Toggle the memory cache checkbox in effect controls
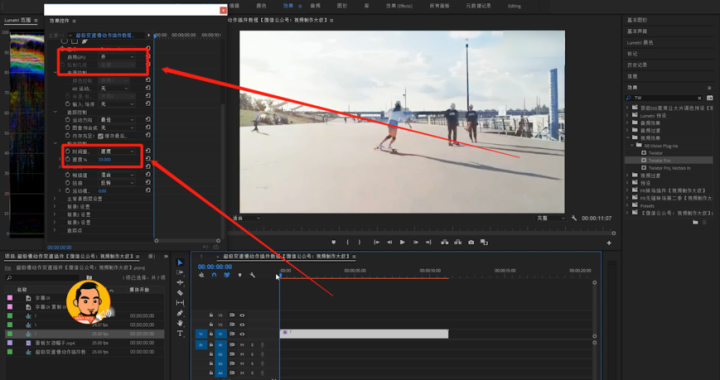This screenshot has height=380, width=720. click(101, 136)
